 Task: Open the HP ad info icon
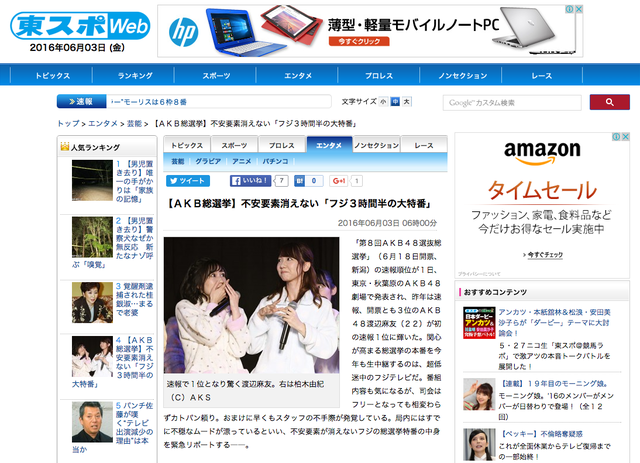coord(569,9)
